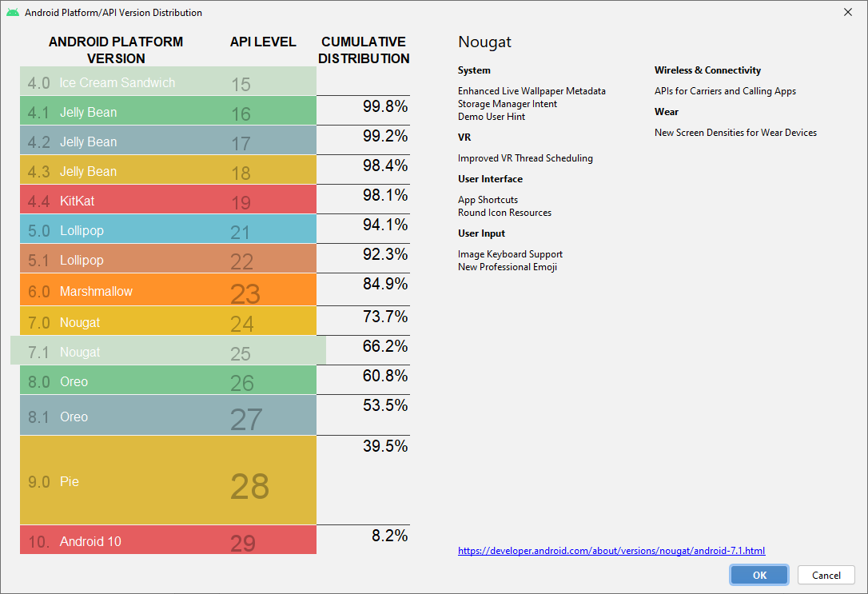Select the 4.2 Jelly Bean row
Image resolution: width=868 pixels, height=594 pixels.
(x=168, y=141)
